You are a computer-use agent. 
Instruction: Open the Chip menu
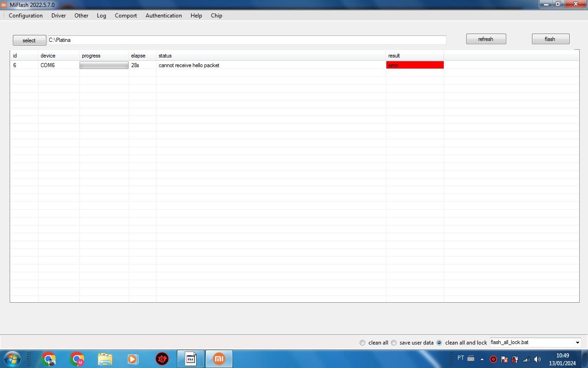pyautogui.click(x=216, y=16)
